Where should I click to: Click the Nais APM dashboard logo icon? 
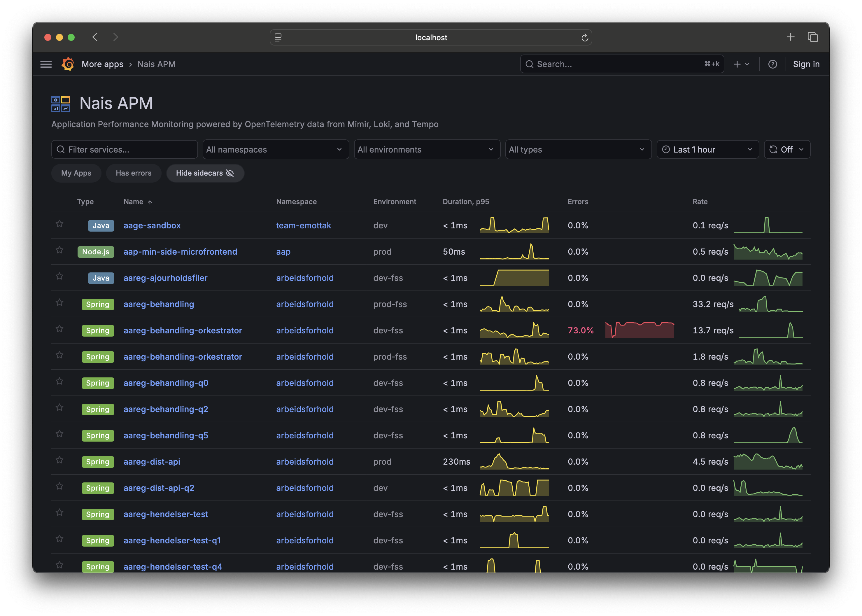pyautogui.click(x=61, y=104)
